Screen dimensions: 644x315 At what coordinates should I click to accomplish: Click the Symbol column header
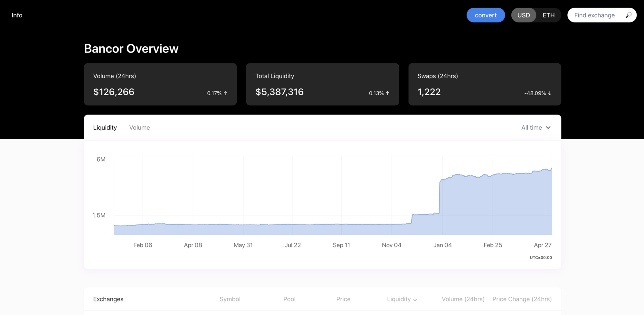pos(230,299)
